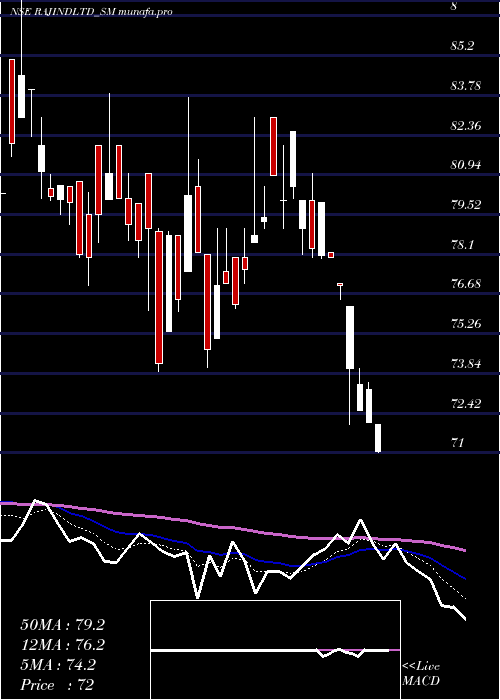Click the 79.52 price axis label

pyautogui.click(x=466, y=205)
